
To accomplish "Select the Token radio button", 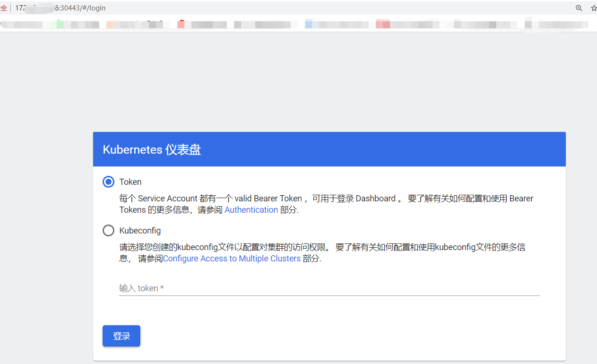I will click(108, 182).
